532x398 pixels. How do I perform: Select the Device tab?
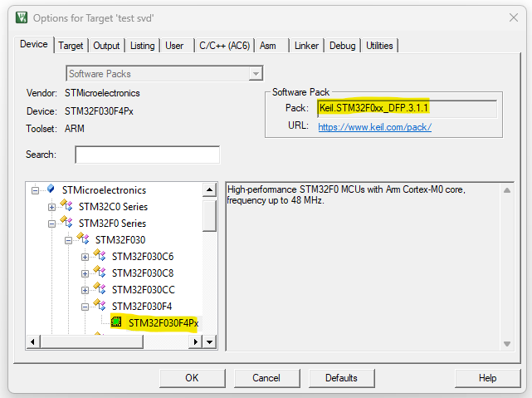pyautogui.click(x=34, y=44)
